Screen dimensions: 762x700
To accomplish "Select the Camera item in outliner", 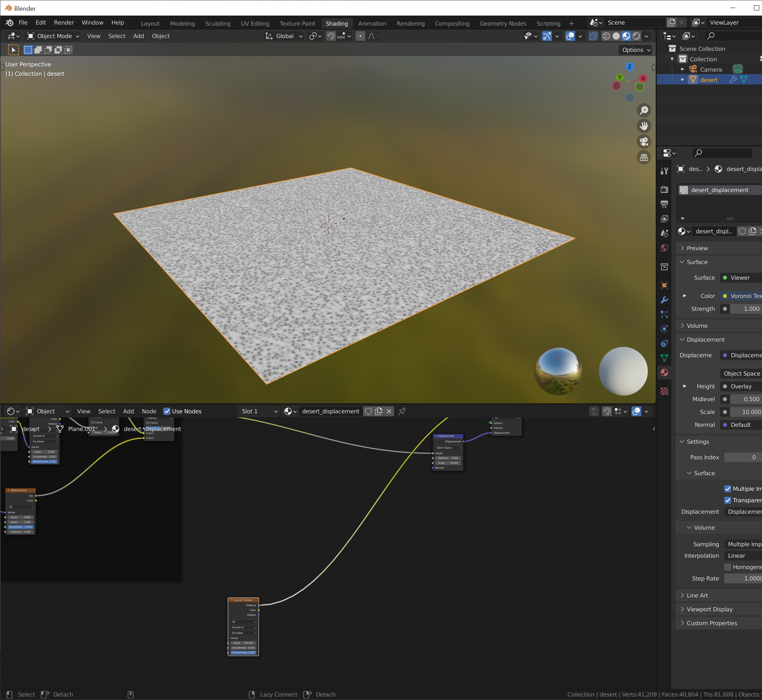I will click(x=710, y=69).
